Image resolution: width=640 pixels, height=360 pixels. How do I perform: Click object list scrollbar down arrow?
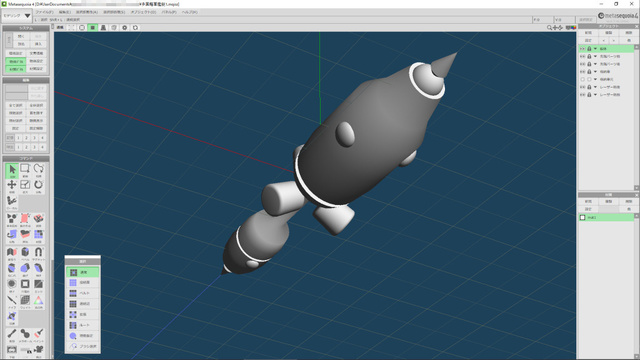click(x=637, y=187)
